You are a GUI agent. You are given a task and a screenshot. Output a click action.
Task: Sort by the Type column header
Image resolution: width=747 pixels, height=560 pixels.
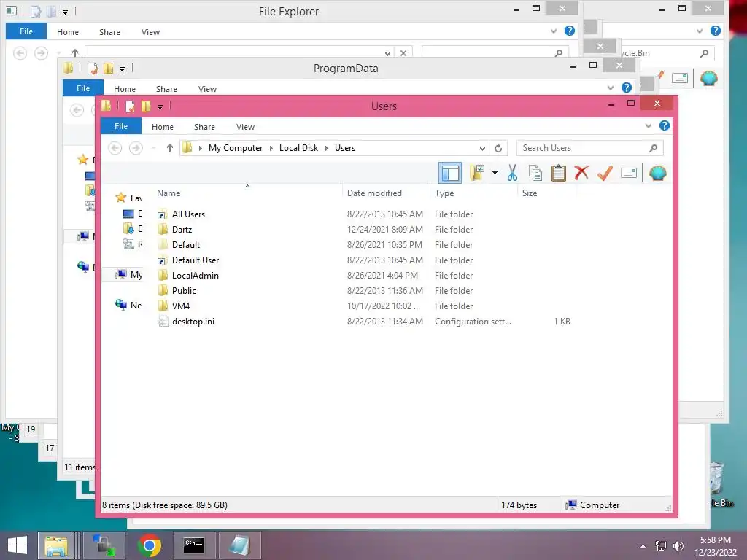point(444,192)
